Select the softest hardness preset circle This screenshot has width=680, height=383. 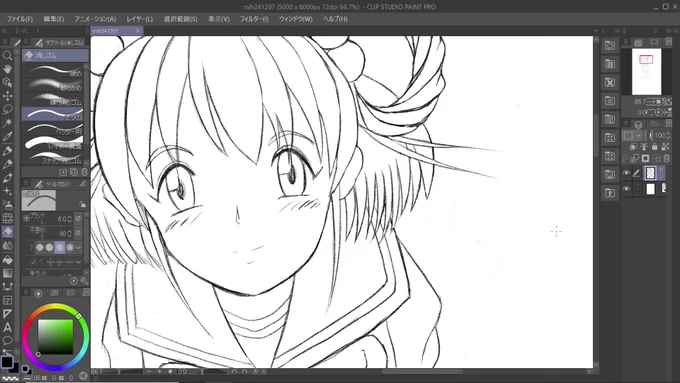70,247
